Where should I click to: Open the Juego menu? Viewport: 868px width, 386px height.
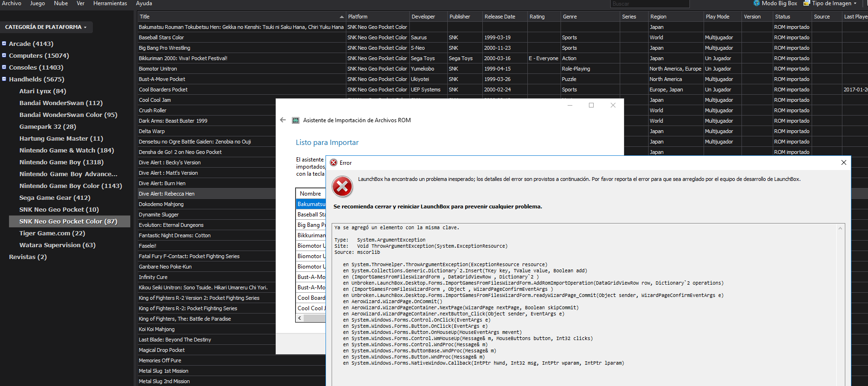coord(37,3)
